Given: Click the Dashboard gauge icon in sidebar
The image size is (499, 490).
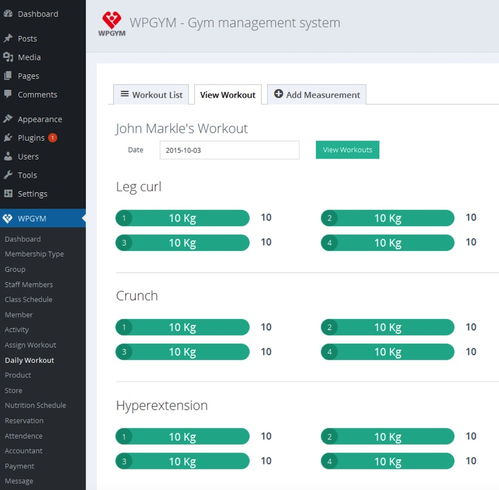Looking at the screenshot, I should (8, 14).
